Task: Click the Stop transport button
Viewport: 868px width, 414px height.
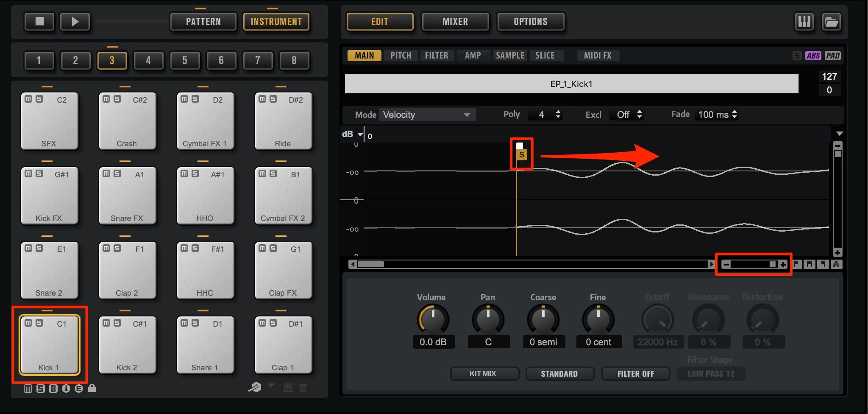Action: click(x=39, y=22)
